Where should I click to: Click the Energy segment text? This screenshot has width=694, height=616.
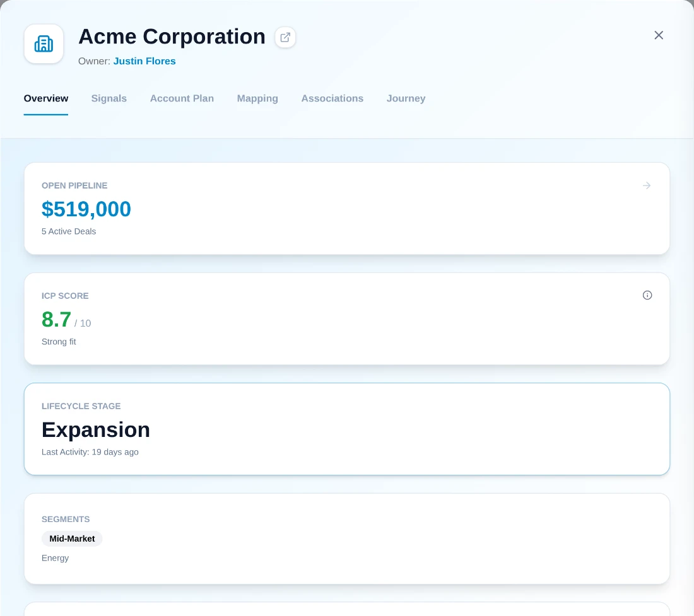(x=56, y=558)
